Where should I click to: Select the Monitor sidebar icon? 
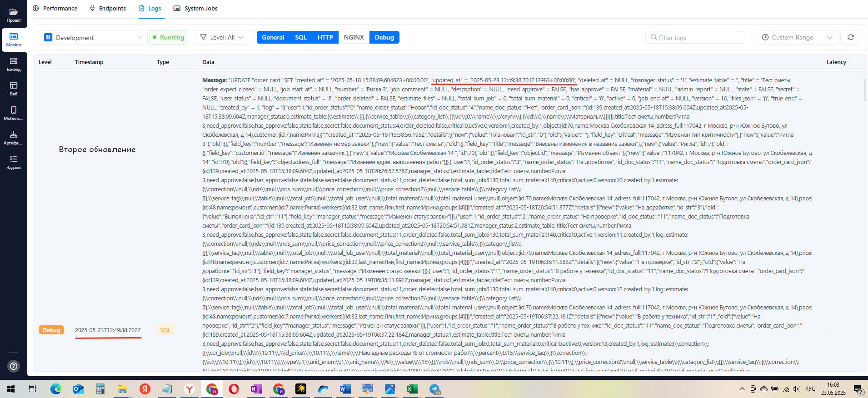pyautogui.click(x=14, y=40)
